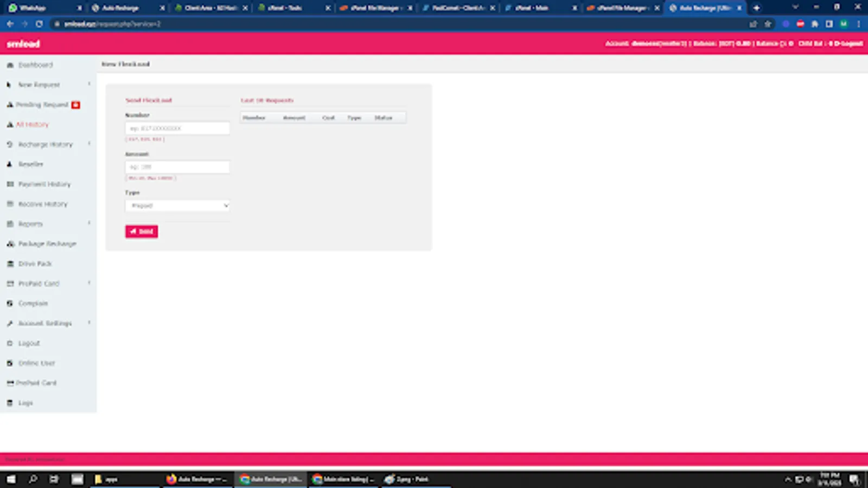Viewport: 868px width, 488px height.
Task: Expand the Reports submenu arrow
Action: 90,223
